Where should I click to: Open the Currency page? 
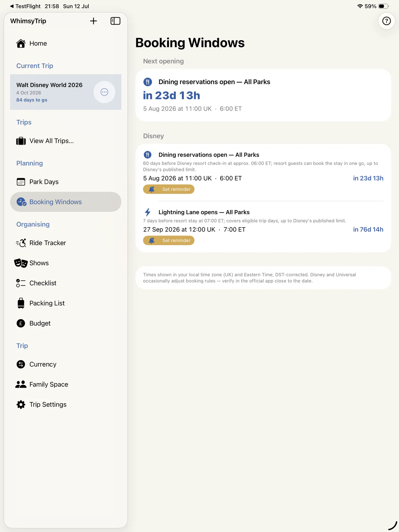(x=66, y=364)
